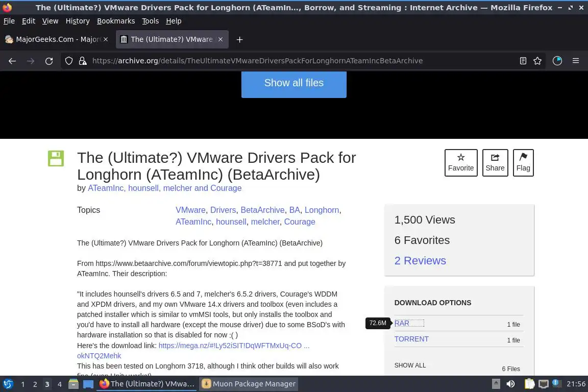Follow the mega.nz download link
This screenshot has width=588, height=392.
234,346
